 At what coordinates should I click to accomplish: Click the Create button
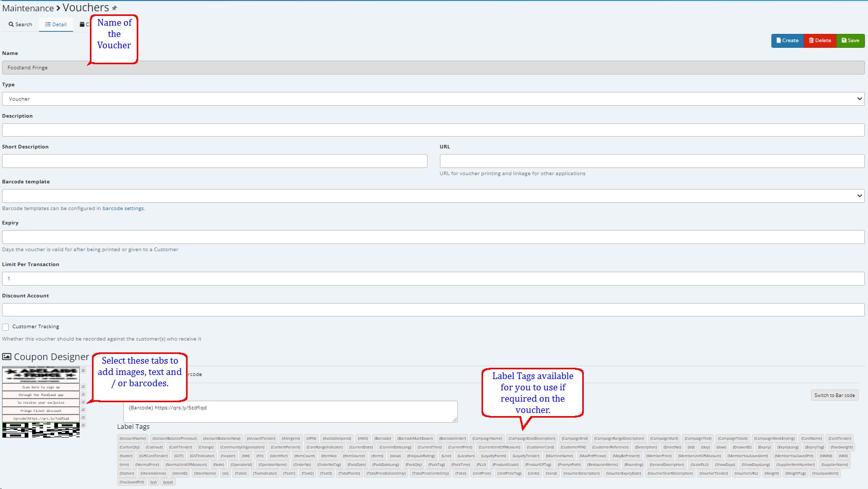(x=787, y=41)
